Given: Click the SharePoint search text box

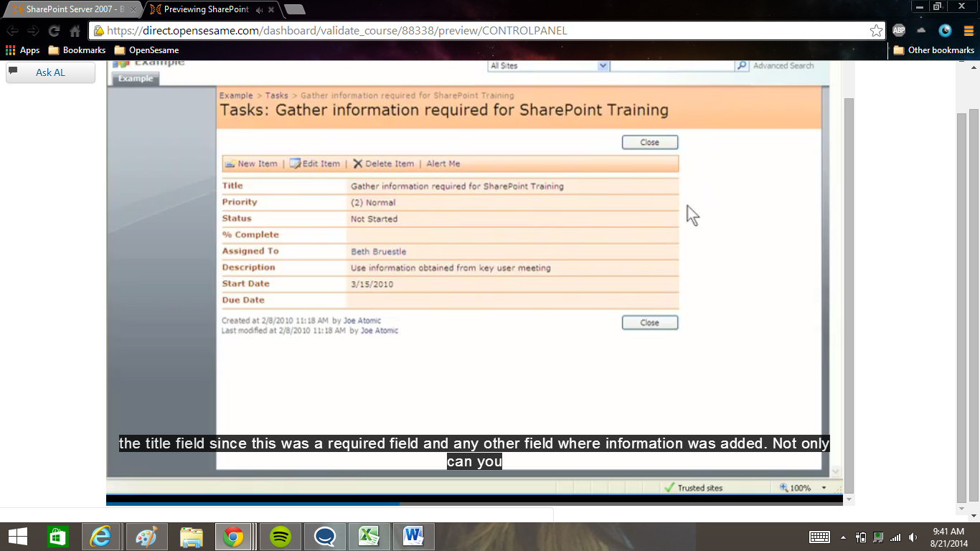Looking at the screenshot, I should click(672, 65).
